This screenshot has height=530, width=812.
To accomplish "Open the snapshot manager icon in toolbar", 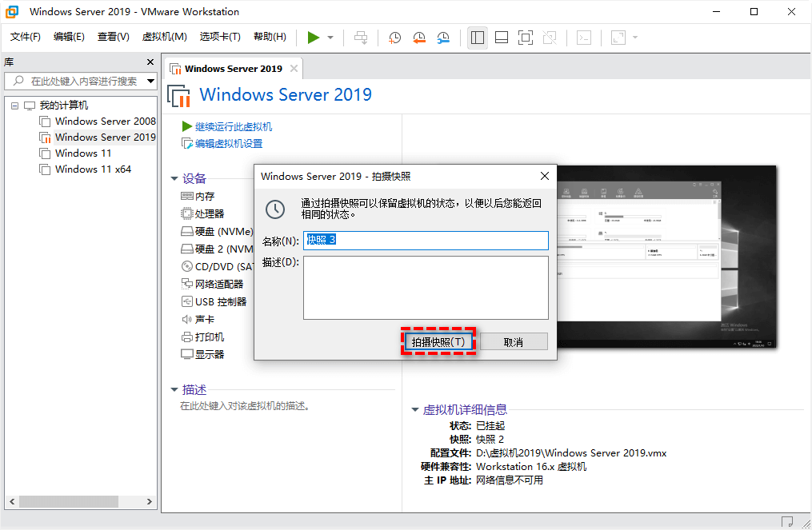I will pos(443,38).
